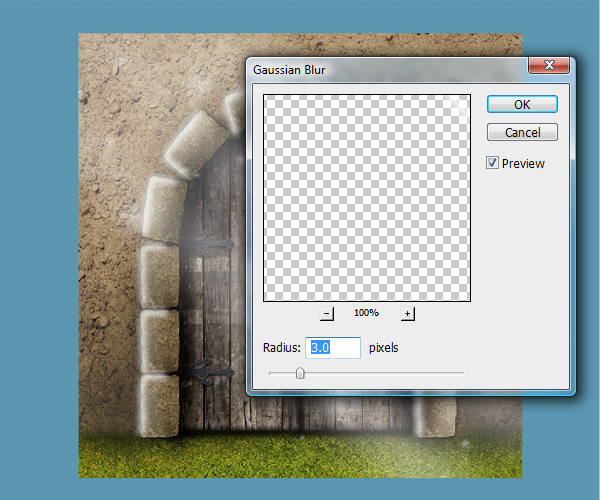Zoom in preview with plus button
This screenshot has height=500, width=600.
point(408,313)
